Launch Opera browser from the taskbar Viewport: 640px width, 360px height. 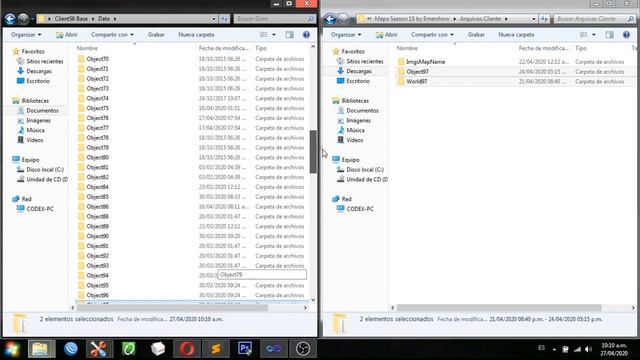pyautogui.click(x=187, y=349)
